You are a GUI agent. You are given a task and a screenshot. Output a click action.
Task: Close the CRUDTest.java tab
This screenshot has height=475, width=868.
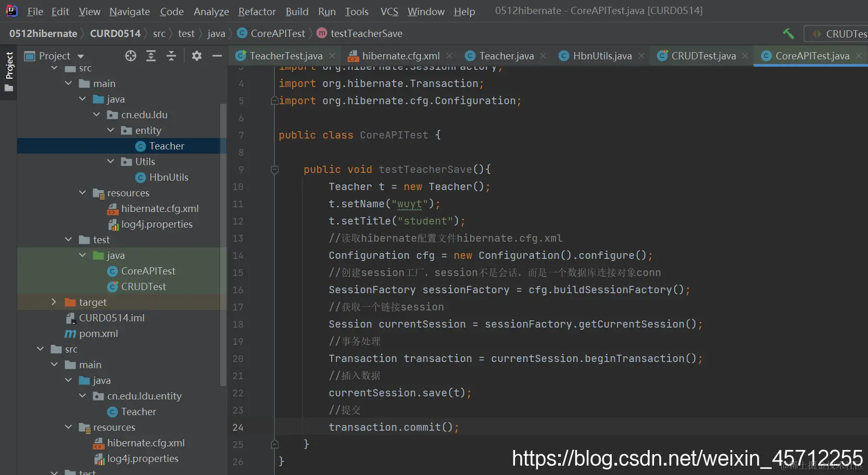click(745, 56)
